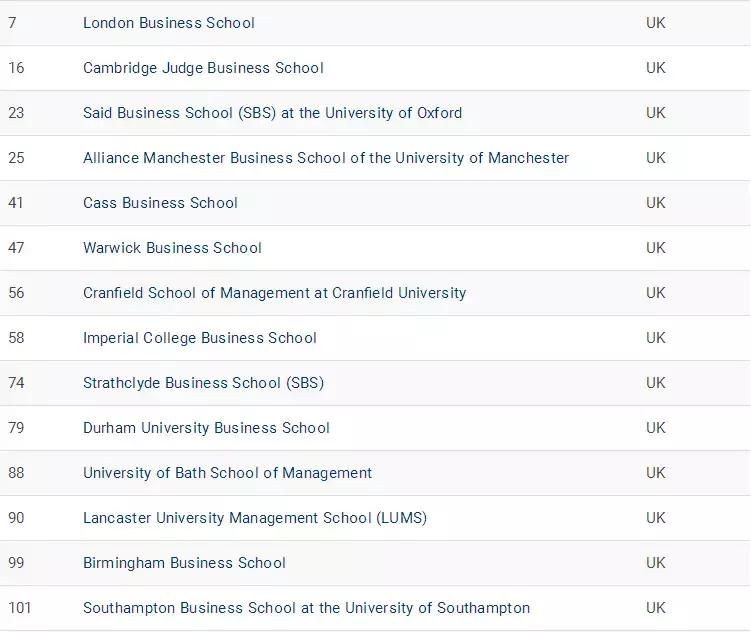
Task: Click the UK cell in Birmingham row
Action: (655, 563)
